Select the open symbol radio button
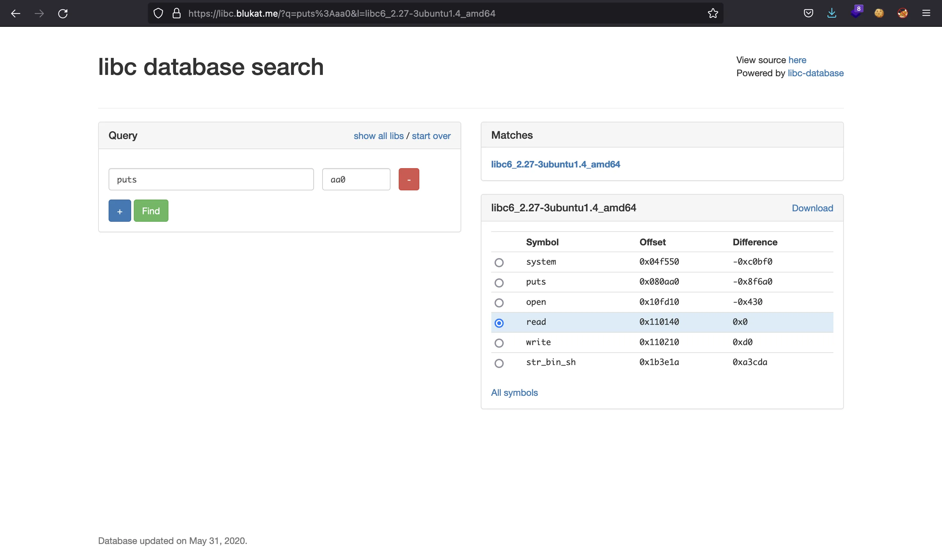The width and height of the screenshot is (942, 560). click(x=499, y=303)
